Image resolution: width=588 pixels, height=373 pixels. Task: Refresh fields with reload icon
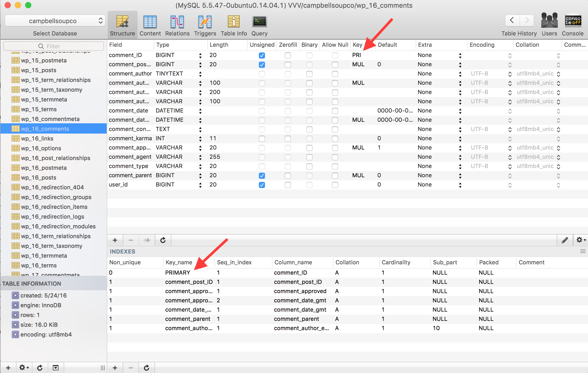(163, 240)
